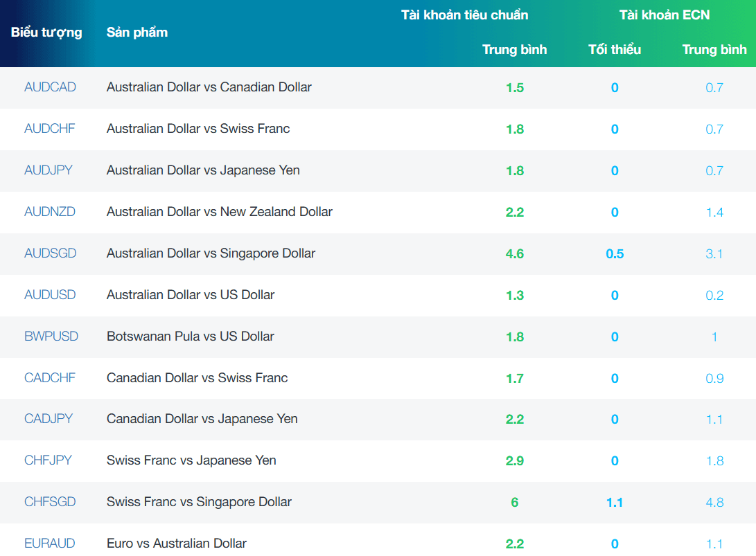Open the AUDSGD symbol link
Image resolution: width=756 pixels, height=556 pixels.
click(x=50, y=253)
